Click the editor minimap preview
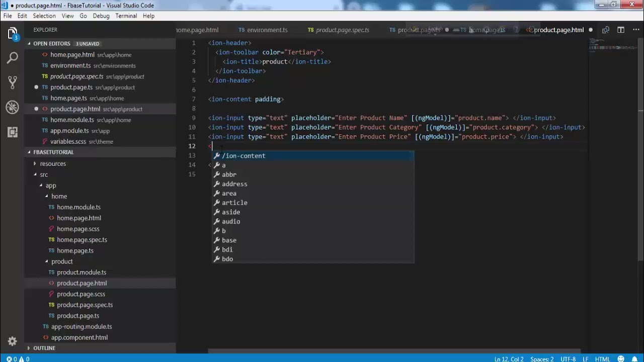 (612, 46)
